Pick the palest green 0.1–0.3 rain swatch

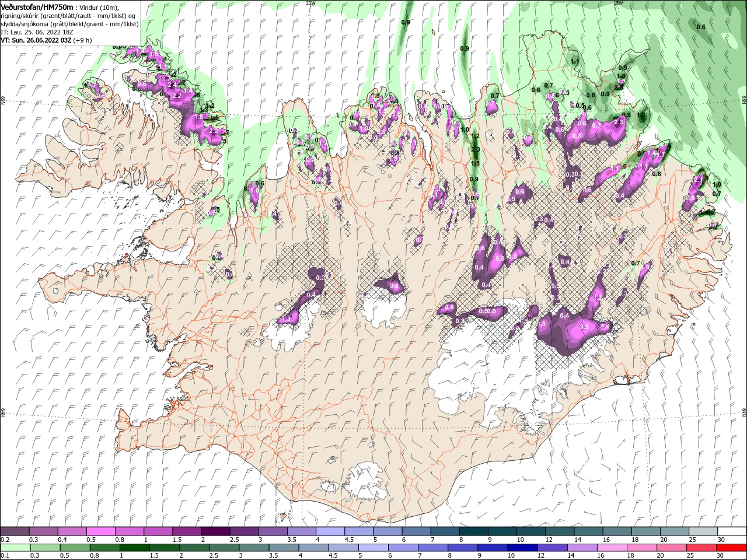pos(15,548)
